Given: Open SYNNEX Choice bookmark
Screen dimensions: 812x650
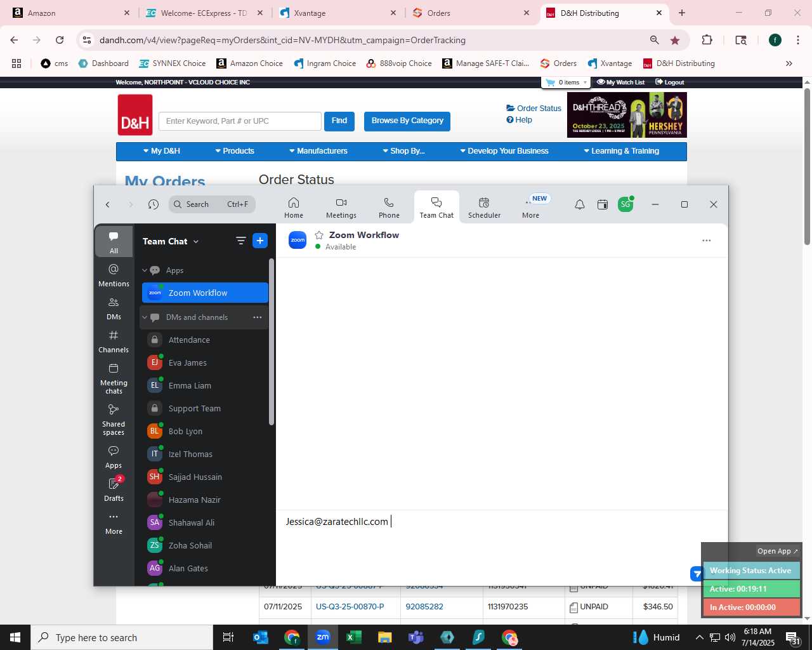Looking at the screenshot, I should click(173, 63).
